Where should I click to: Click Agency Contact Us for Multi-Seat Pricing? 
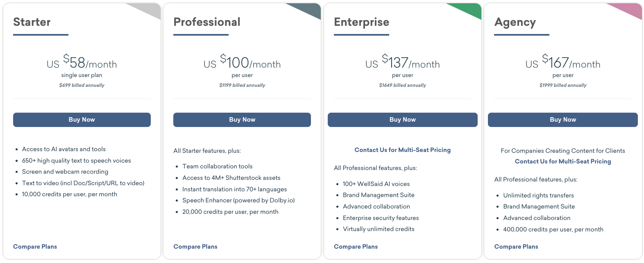click(563, 161)
